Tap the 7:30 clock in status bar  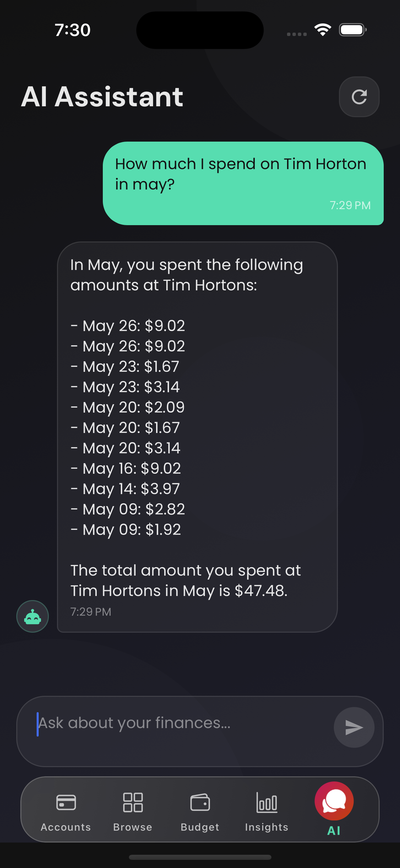tap(73, 30)
